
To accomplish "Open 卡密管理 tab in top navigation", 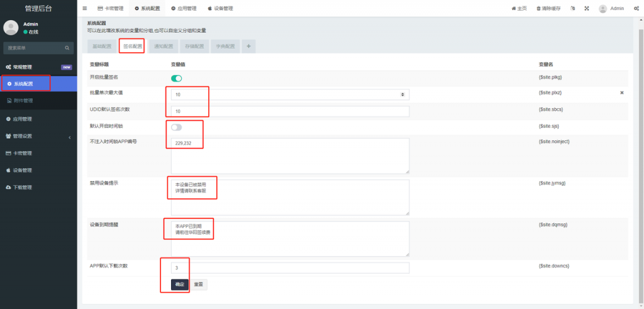I will tap(110, 9).
